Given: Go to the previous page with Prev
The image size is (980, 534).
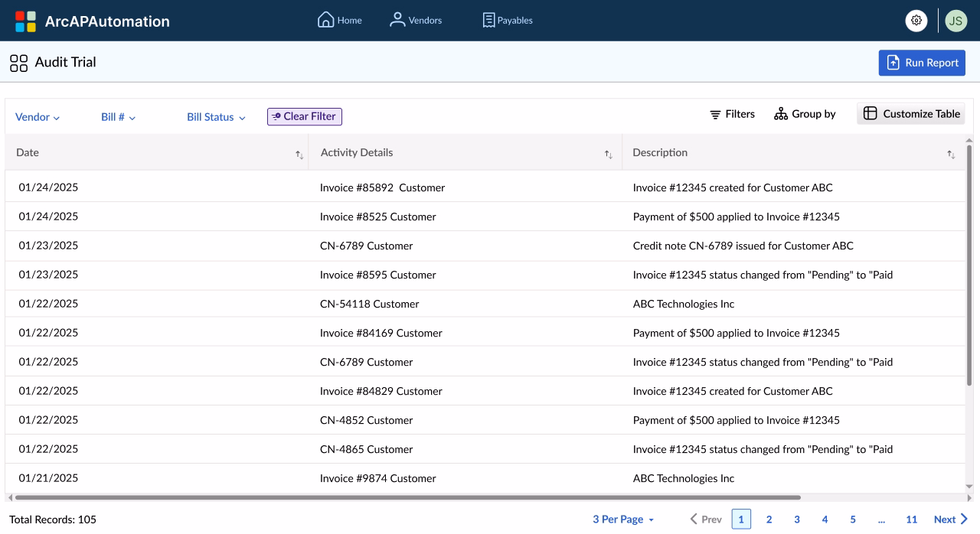Looking at the screenshot, I should click(x=706, y=519).
